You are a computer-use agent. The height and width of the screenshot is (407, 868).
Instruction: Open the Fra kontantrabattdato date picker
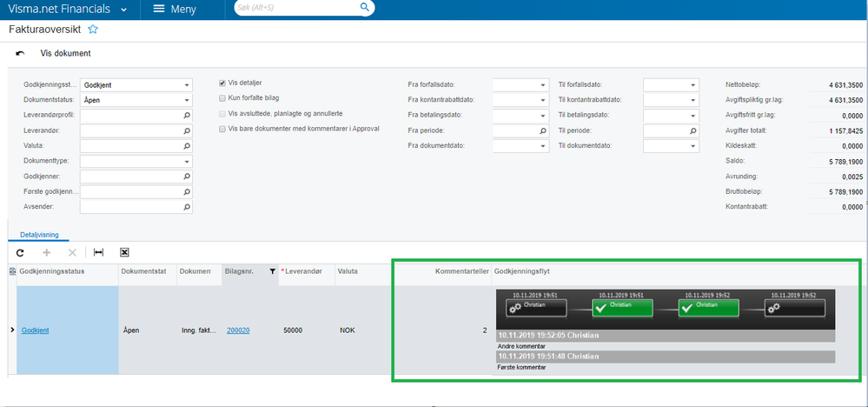542,100
